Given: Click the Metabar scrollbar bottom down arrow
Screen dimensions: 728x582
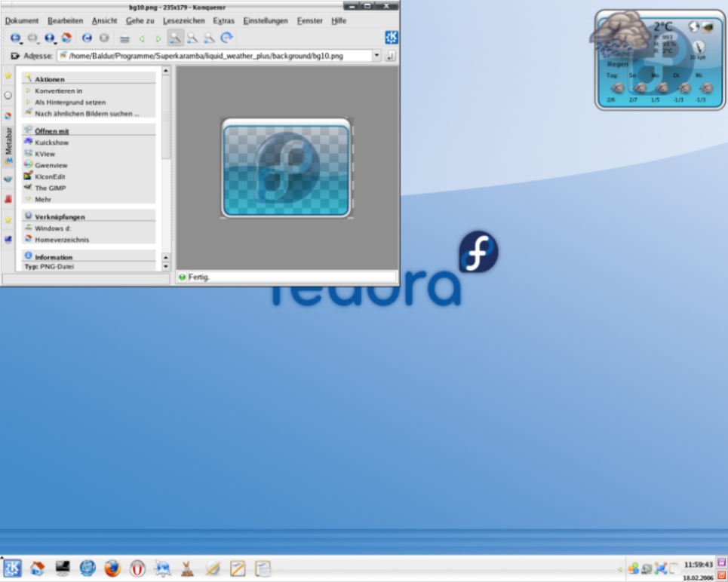Looking at the screenshot, I should pos(166,267).
